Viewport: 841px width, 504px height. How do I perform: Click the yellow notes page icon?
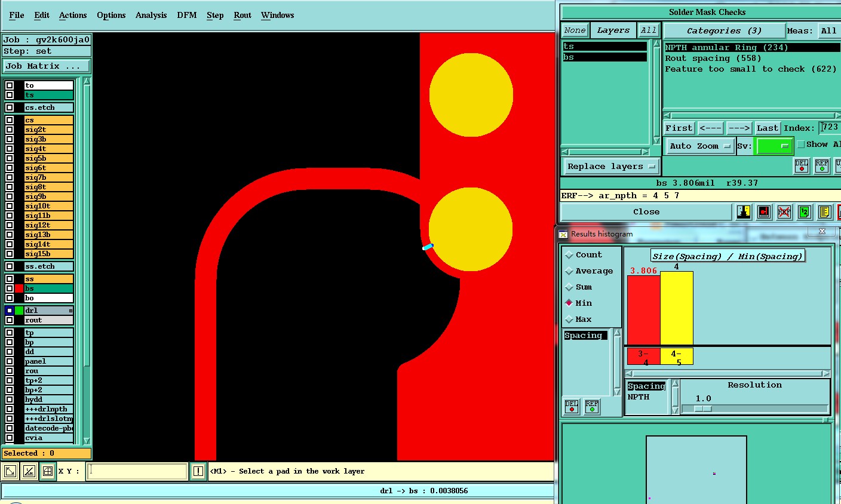click(x=825, y=211)
